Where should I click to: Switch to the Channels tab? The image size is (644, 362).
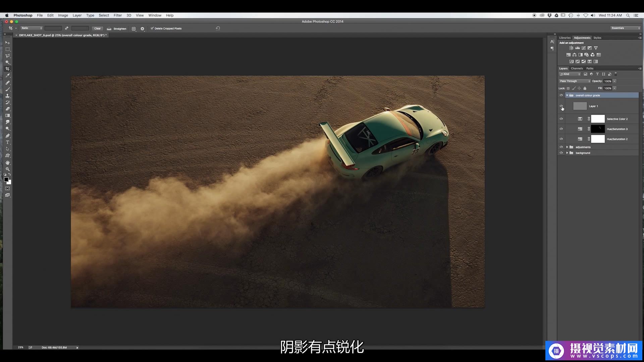point(577,68)
